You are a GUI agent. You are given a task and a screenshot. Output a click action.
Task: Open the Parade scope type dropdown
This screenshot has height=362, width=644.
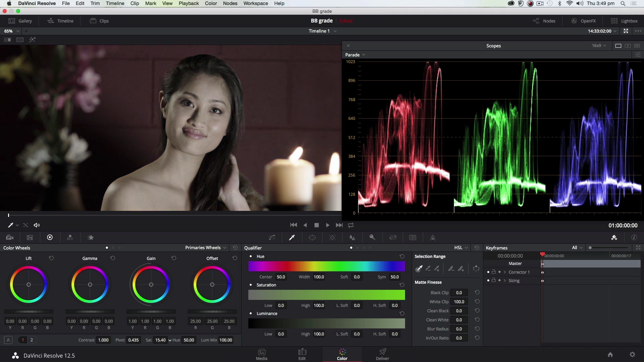pos(355,55)
